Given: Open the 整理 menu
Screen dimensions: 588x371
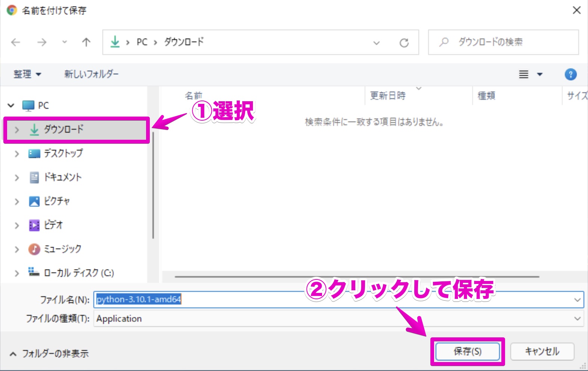Looking at the screenshot, I should (27, 74).
